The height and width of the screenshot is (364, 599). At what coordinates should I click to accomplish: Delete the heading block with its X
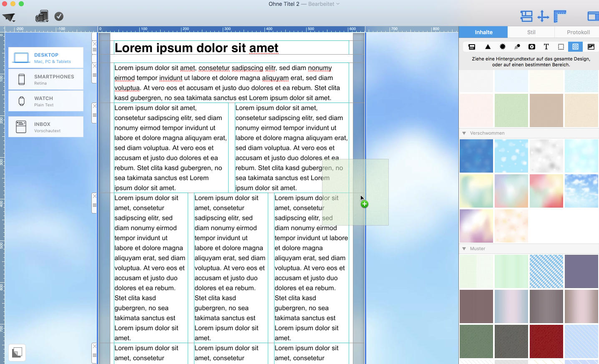(94, 44)
